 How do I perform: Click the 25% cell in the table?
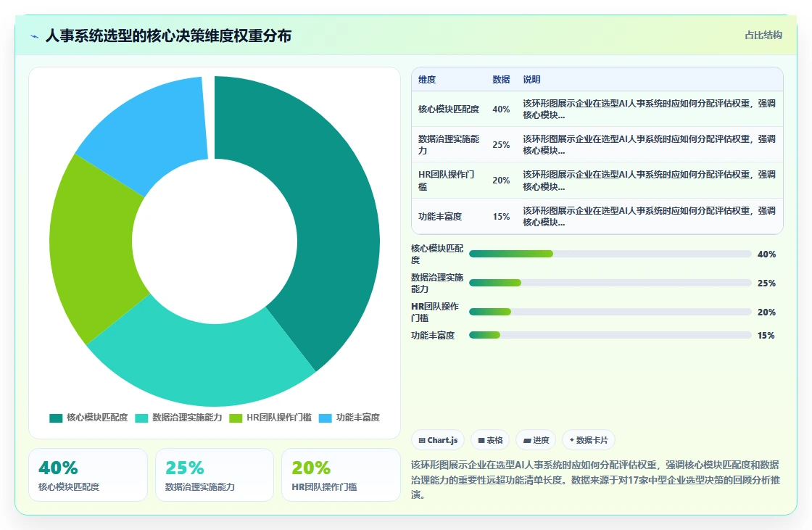pos(501,144)
